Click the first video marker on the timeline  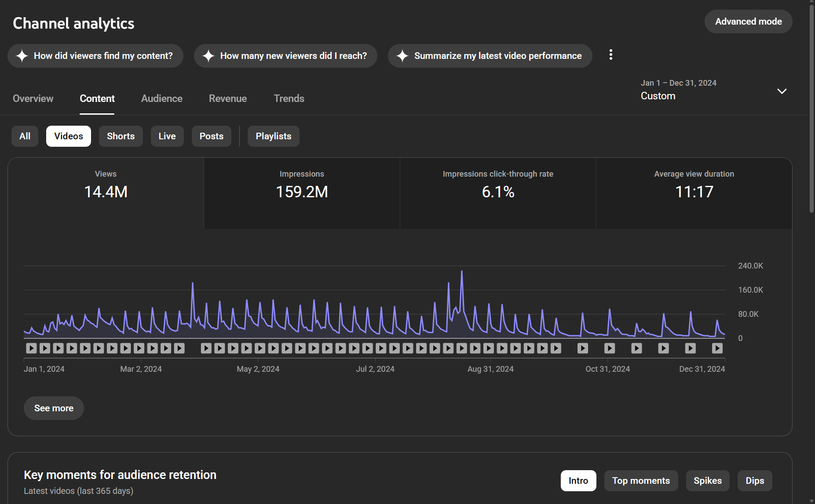31,348
